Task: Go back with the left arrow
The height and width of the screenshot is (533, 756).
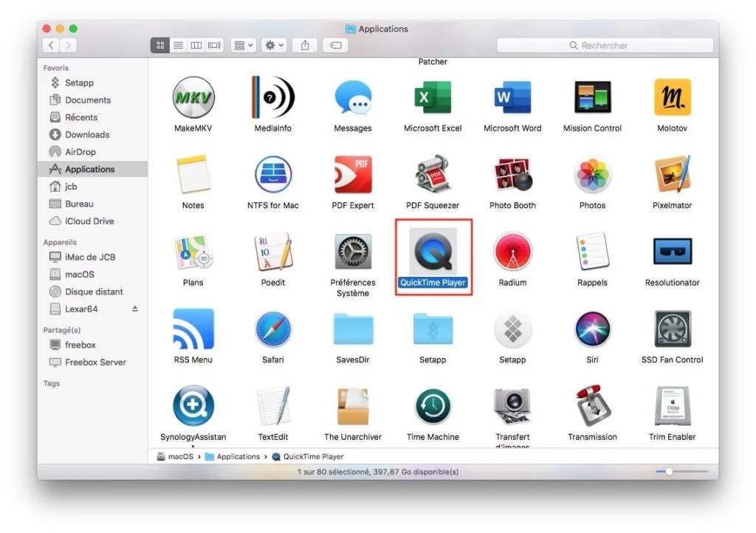Action: pos(51,45)
